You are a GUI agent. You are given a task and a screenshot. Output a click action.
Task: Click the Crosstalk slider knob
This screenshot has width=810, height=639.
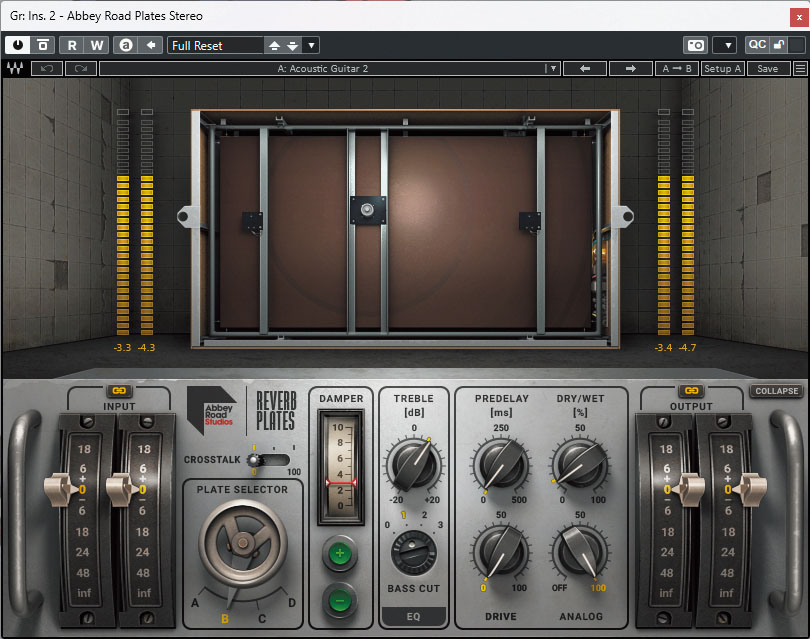[x=254, y=459]
